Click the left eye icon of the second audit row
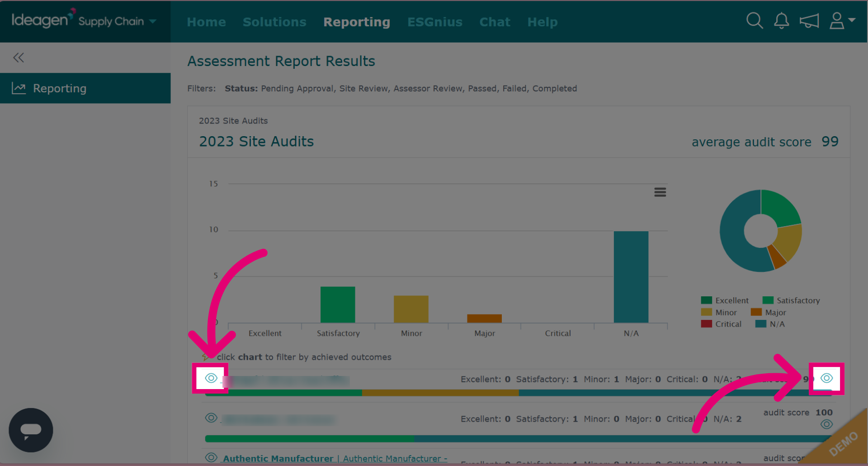The width and height of the screenshot is (868, 466). 211,418
